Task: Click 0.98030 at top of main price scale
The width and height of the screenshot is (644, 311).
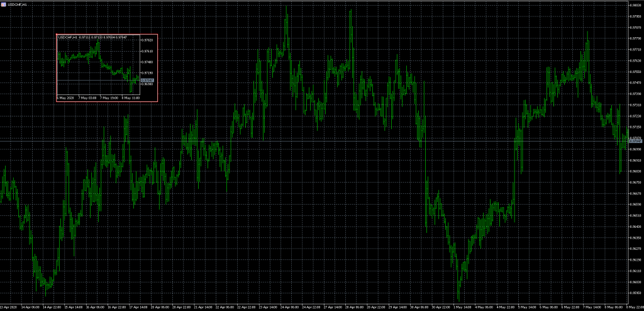Action: [635, 5]
